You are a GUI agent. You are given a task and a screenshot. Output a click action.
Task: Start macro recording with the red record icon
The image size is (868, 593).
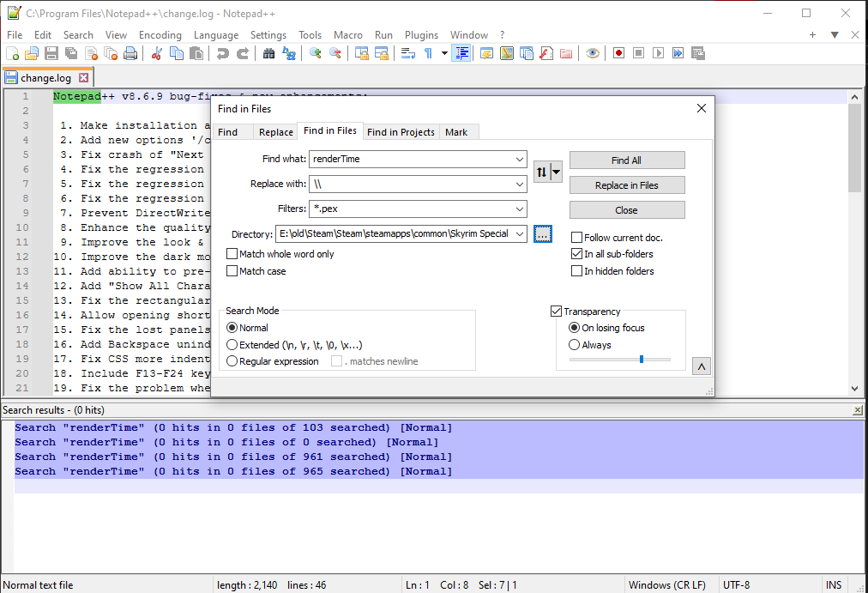tap(619, 53)
